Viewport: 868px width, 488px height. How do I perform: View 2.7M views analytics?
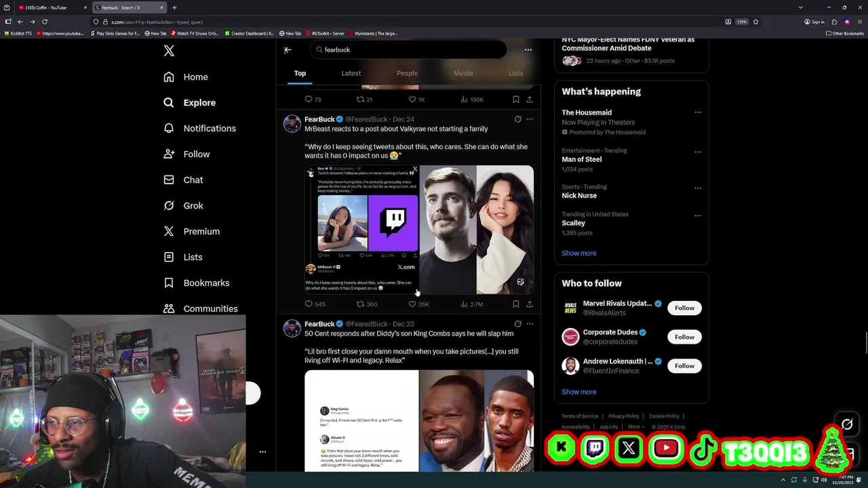pyautogui.click(x=472, y=304)
